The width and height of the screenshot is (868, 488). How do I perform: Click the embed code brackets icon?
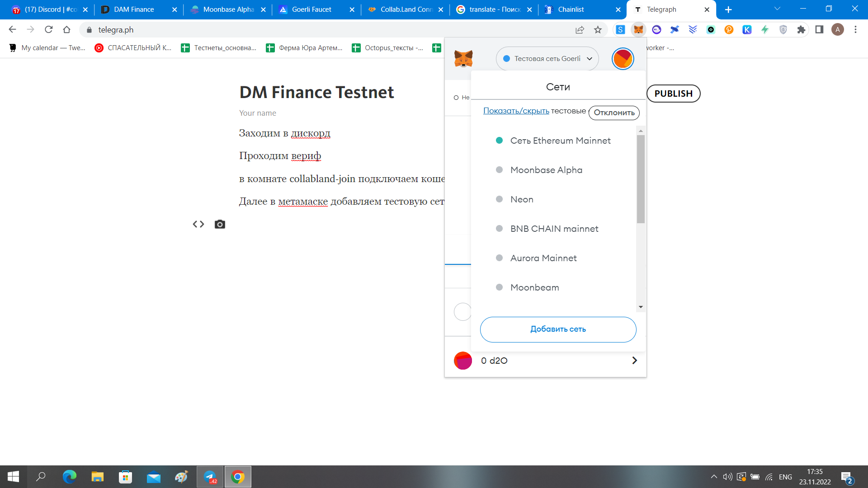click(198, 225)
